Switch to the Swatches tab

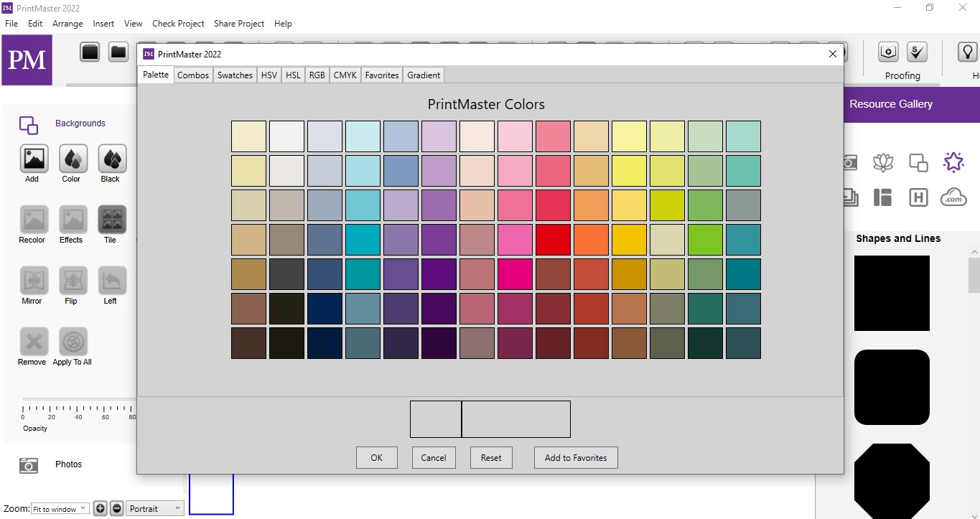pyautogui.click(x=235, y=75)
